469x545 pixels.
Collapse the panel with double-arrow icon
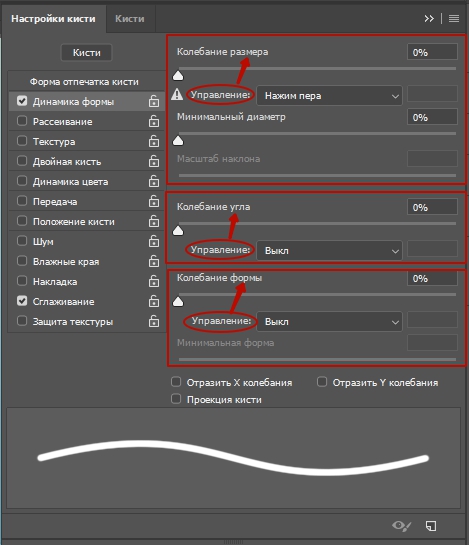429,18
